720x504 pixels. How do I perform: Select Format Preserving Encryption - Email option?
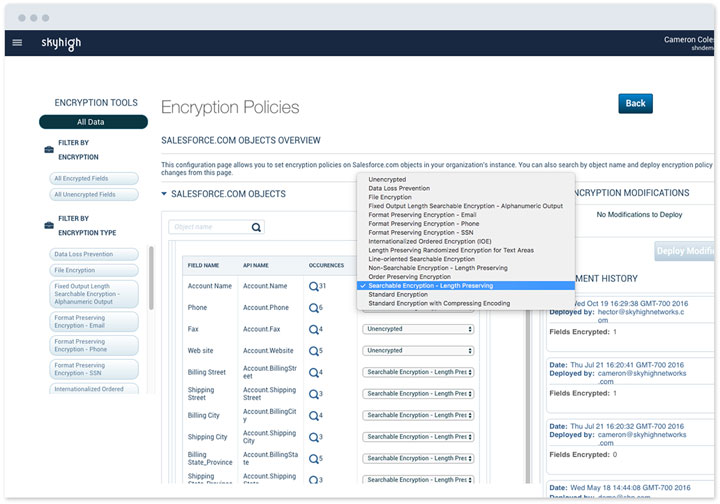pyautogui.click(x=466, y=215)
